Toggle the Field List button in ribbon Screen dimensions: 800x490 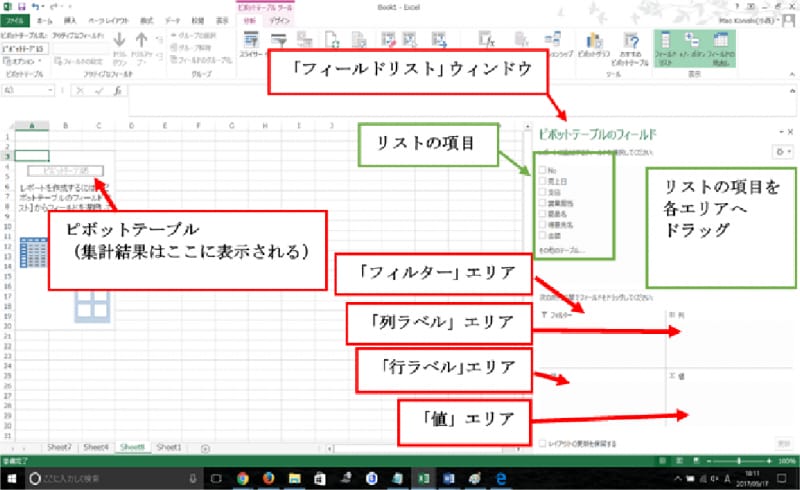pyautogui.click(x=664, y=46)
